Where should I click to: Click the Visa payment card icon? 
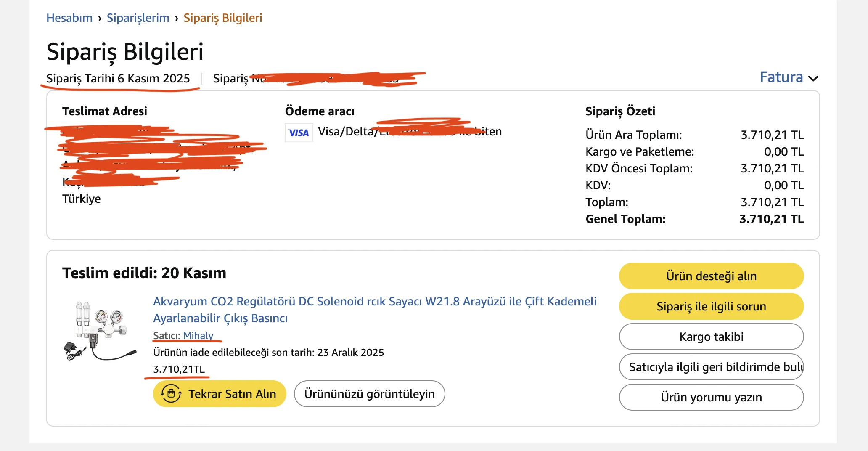point(299,132)
